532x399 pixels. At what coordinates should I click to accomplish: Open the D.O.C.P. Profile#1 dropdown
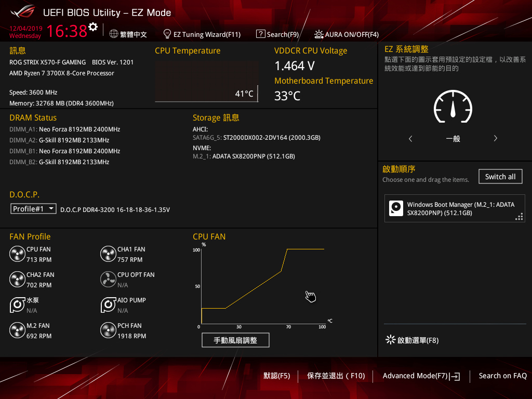[x=33, y=209]
